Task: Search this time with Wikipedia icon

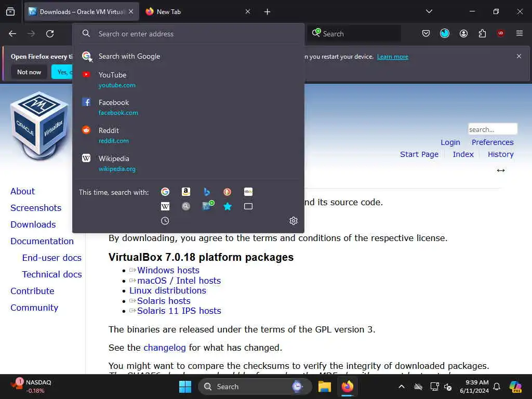Action: click(165, 206)
